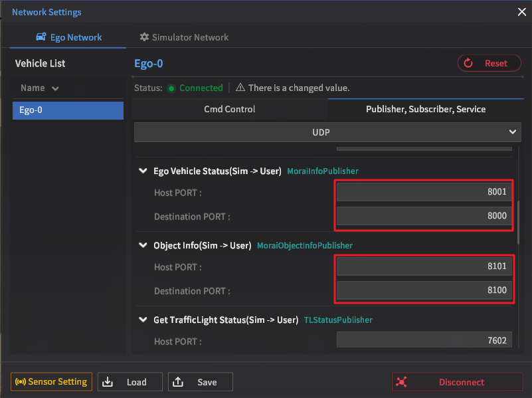Select Ego-0 in the Vehicle List
This screenshot has width=532, height=398.
[x=68, y=110]
